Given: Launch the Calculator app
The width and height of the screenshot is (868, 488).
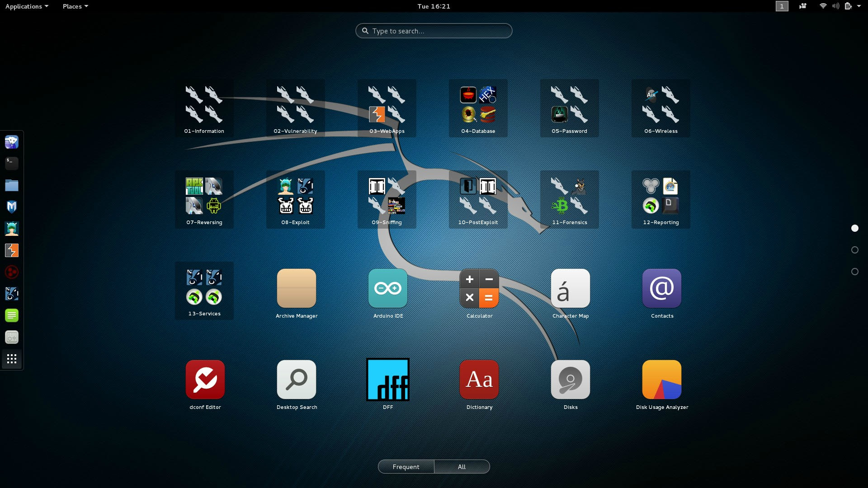Looking at the screenshot, I should pyautogui.click(x=479, y=289).
